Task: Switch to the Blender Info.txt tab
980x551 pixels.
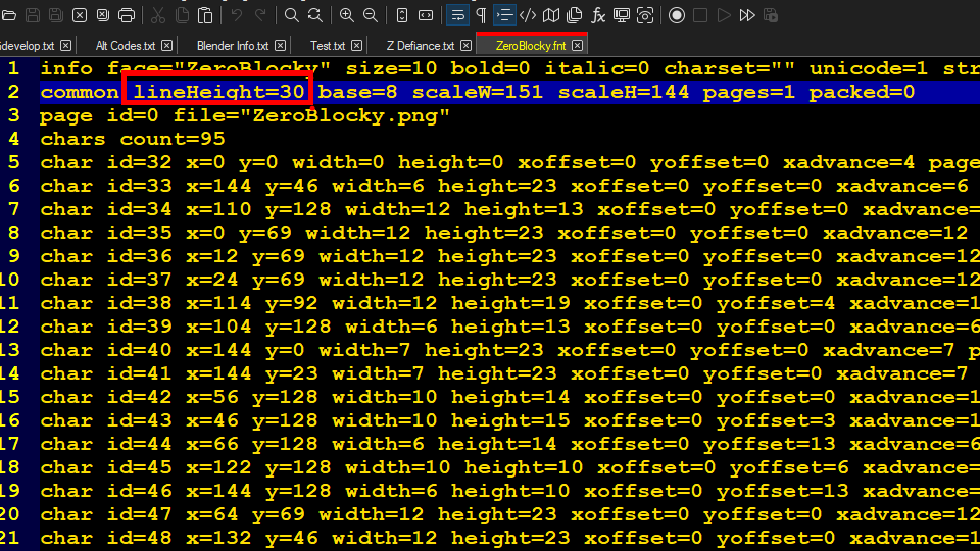Action: 232,46
